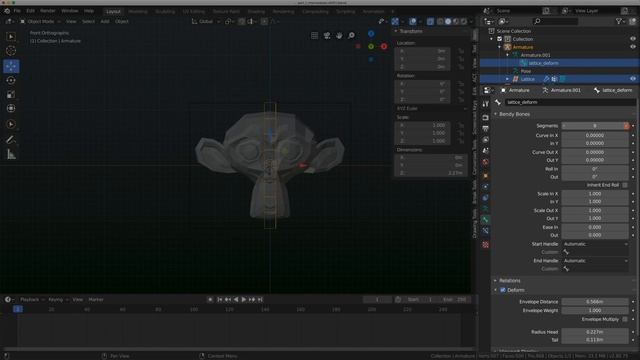Click the camera view icon in the viewport
This screenshot has height=360, width=640.
pyautogui.click(x=327, y=36)
